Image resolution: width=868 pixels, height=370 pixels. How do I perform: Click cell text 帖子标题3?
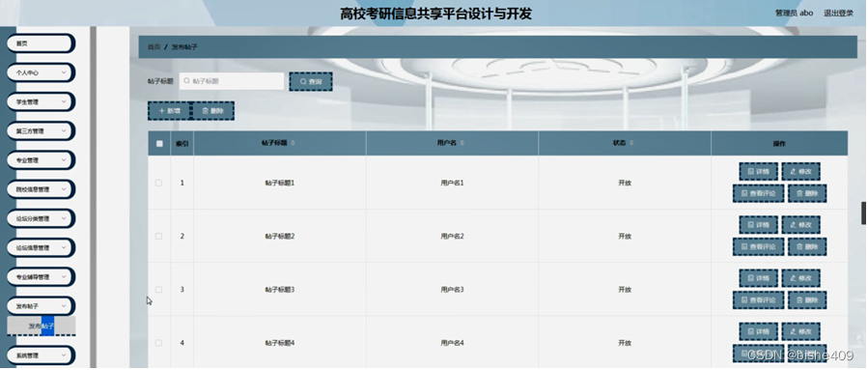[280, 290]
